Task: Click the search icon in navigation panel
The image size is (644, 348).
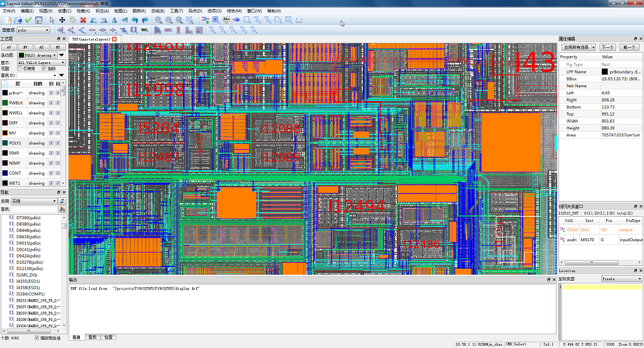Action: coord(62,209)
